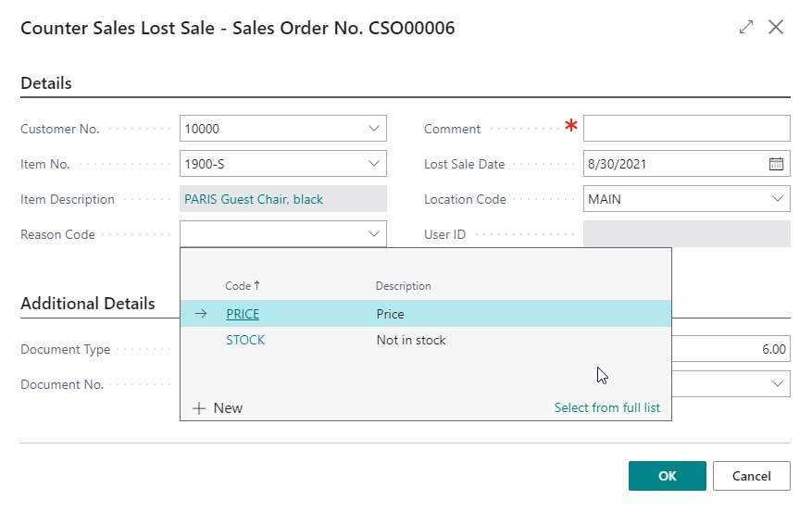Click 'Select from full list' link
Screen dimensions: 812x512
[x=606, y=407]
